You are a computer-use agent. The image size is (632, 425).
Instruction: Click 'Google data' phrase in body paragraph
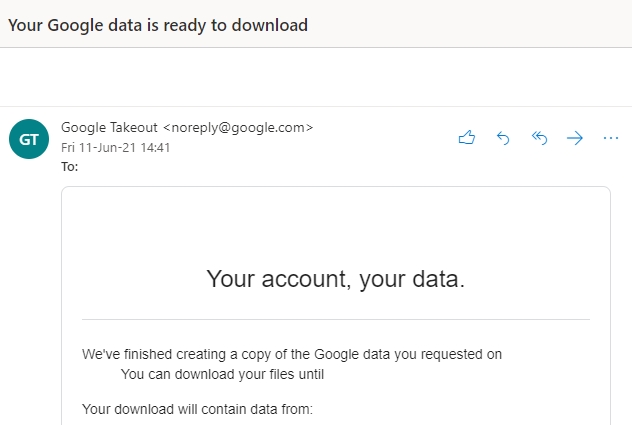coord(351,354)
